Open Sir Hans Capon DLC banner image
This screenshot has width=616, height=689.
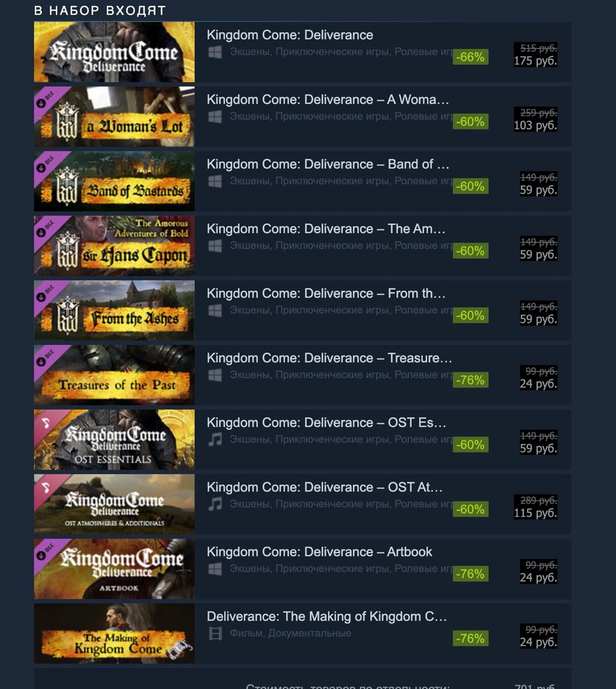pos(114,246)
